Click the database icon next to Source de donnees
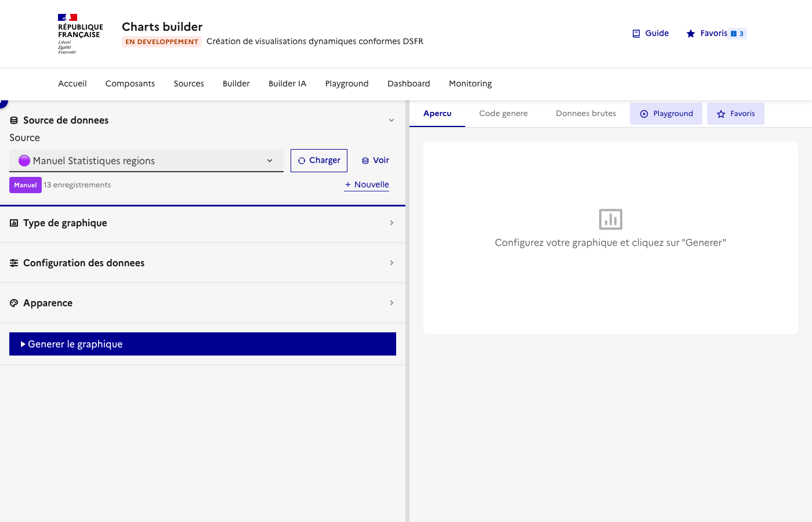Viewport: 812px width, 522px height. tap(13, 120)
